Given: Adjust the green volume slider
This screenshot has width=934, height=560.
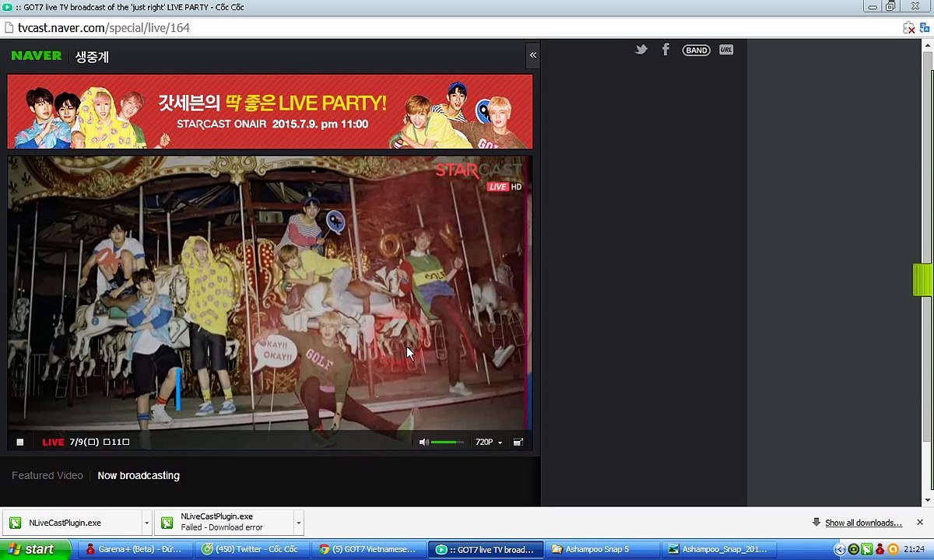Looking at the screenshot, I should click(x=448, y=442).
